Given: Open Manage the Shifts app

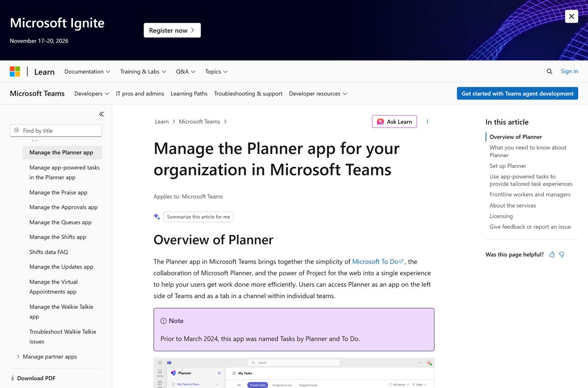Looking at the screenshot, I should pos(58,237).
